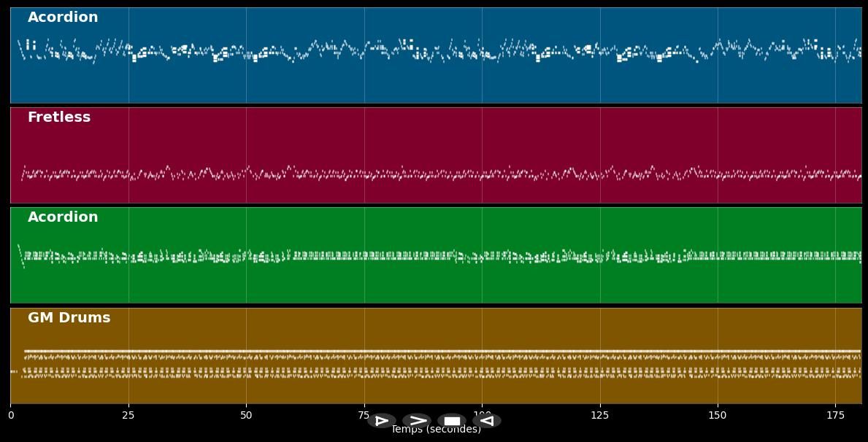
Task: Click the 0 mark on the time axis
Action: pyautogui.click(x=11, y=416)
